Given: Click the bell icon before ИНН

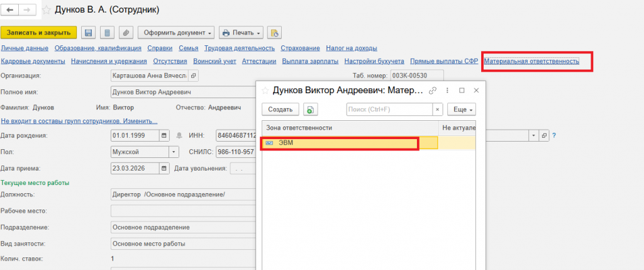Looking at the screenshot, I should pos(179,135).
